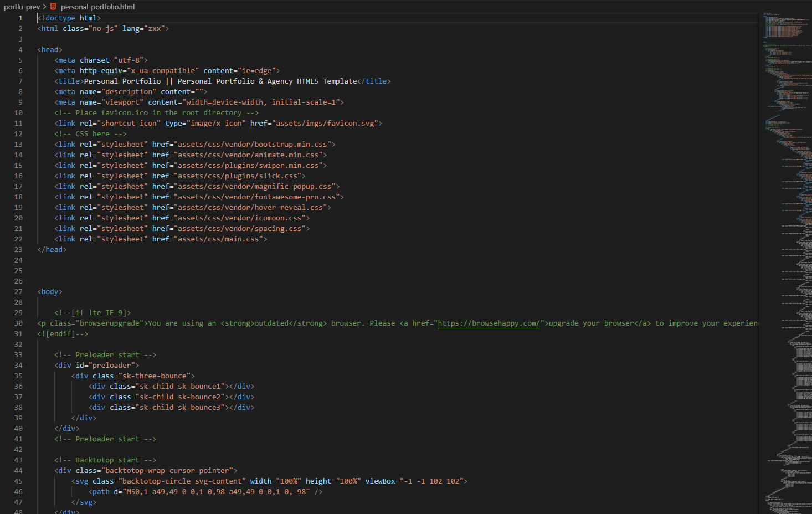The image size is (812, 514).
Task: Click the svg backtotop-circle line
Action: tap(270, 481)
